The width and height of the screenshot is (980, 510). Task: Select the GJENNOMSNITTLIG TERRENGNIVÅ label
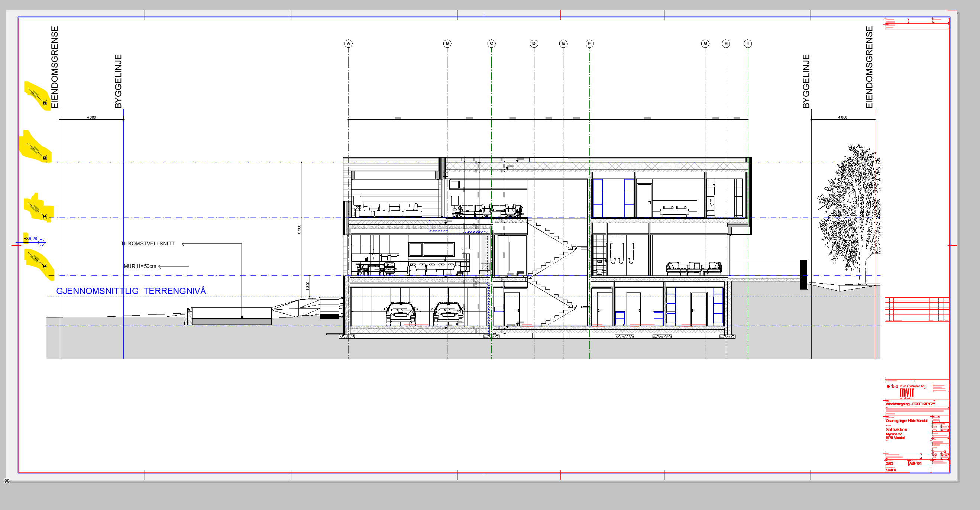coord(131,291)
